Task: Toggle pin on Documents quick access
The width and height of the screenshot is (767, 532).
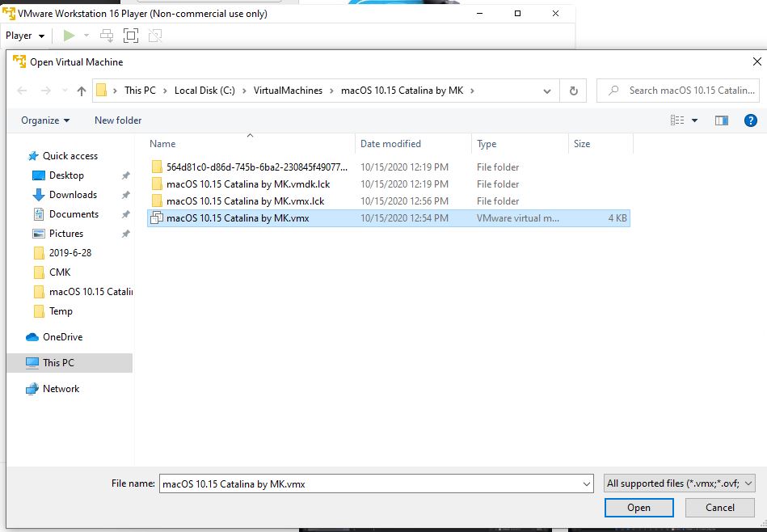Action: tap(125, 214)
